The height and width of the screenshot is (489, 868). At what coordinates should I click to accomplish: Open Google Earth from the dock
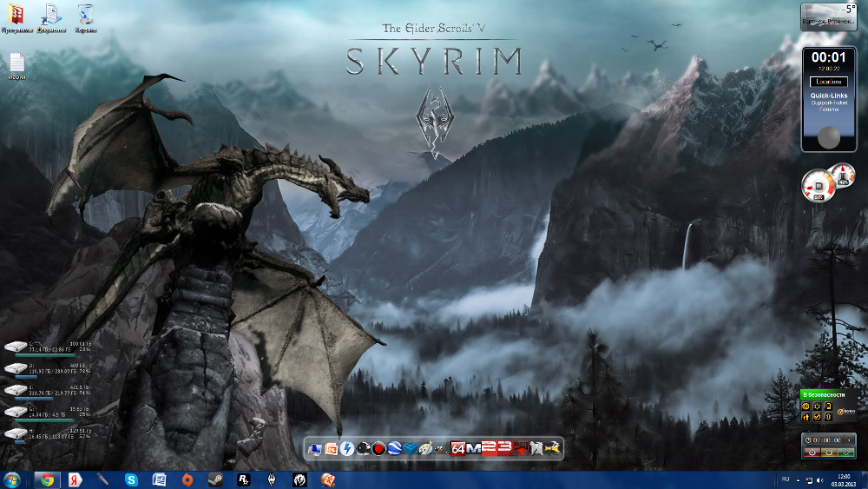pos(394,448)
